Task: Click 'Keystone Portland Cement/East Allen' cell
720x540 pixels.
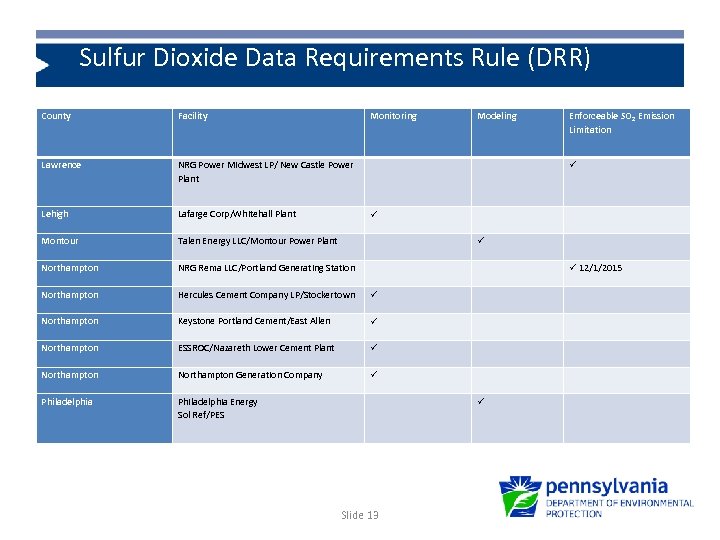Action: [268, 326]
